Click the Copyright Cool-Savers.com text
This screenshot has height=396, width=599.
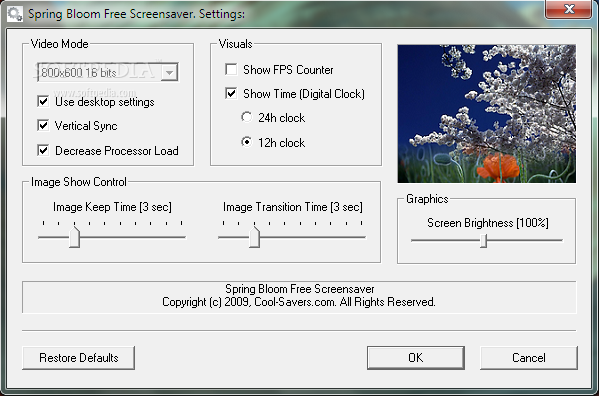[x=299, y=302]
